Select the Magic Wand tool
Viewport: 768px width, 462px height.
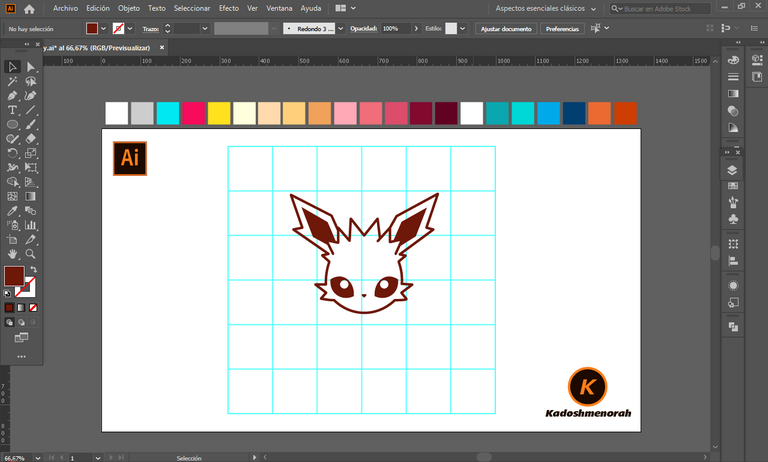click(x=12, y=81)
